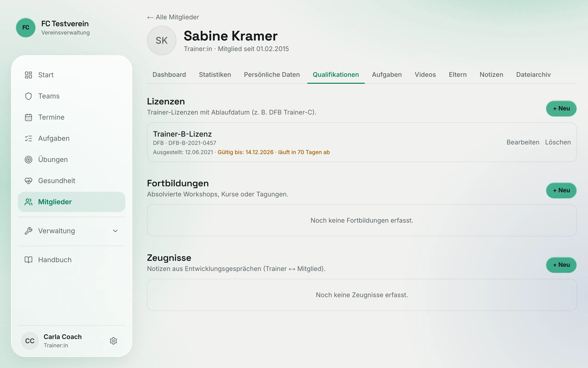Click the FC Testverein club name
The width and height of the screenshot is (588, 368).
(65, 24)
